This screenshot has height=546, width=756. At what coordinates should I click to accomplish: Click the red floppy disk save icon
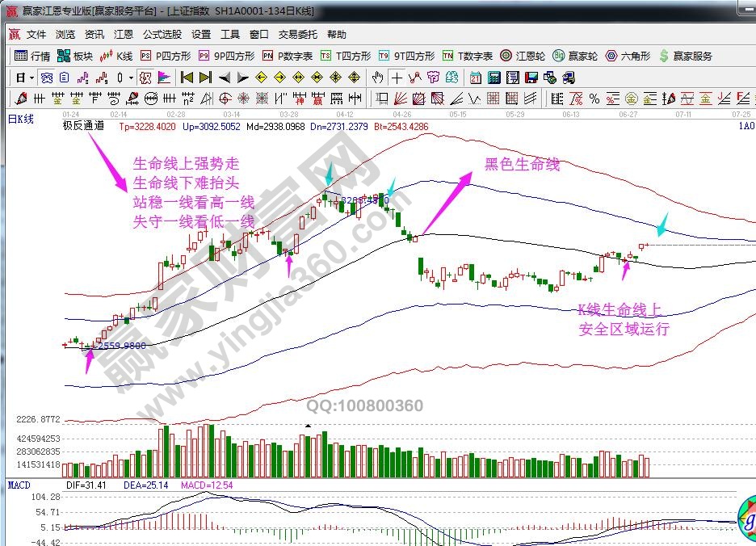pyautogui.click(x=531, y=78)
